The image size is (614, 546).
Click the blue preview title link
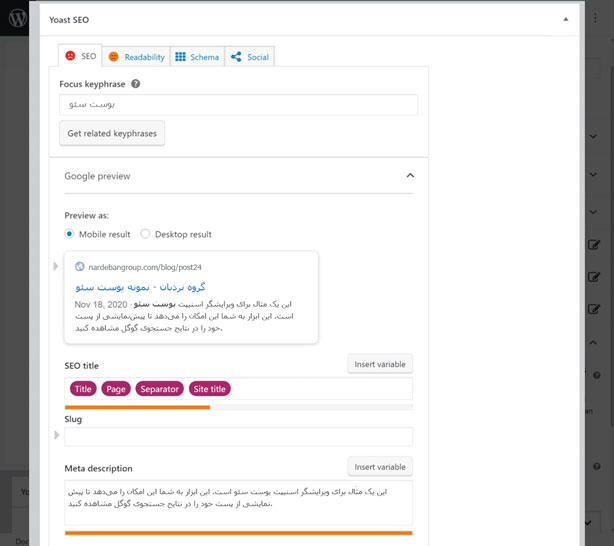(140, 287)
